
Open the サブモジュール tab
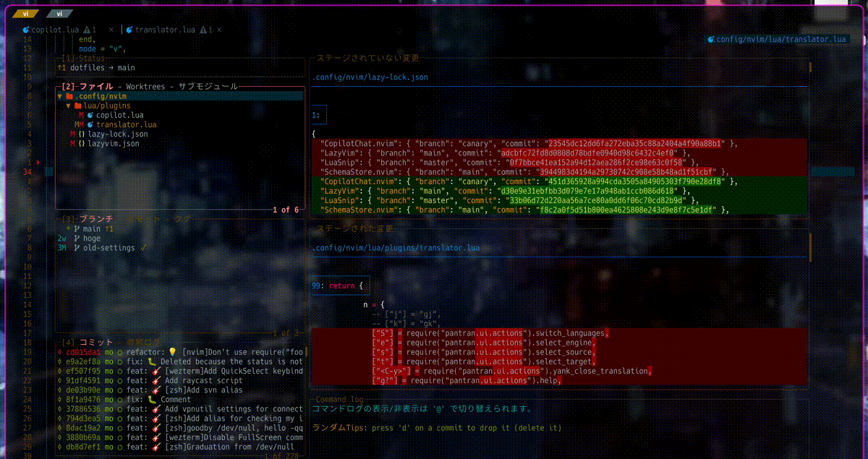[x=208, y=87]
